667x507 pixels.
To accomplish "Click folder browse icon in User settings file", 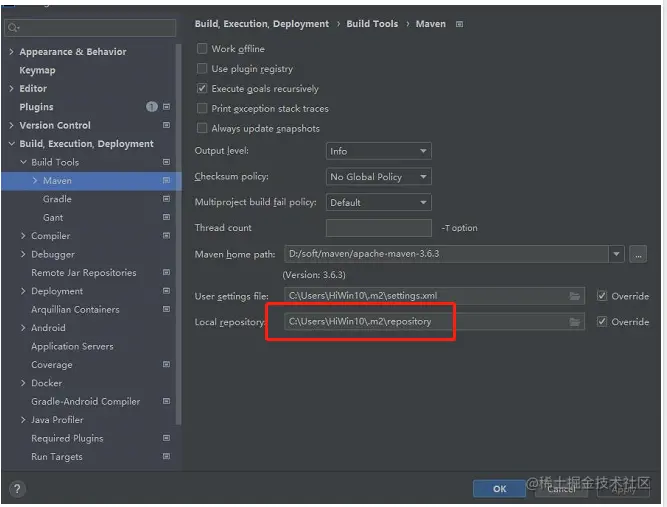I will coord(575,296).
